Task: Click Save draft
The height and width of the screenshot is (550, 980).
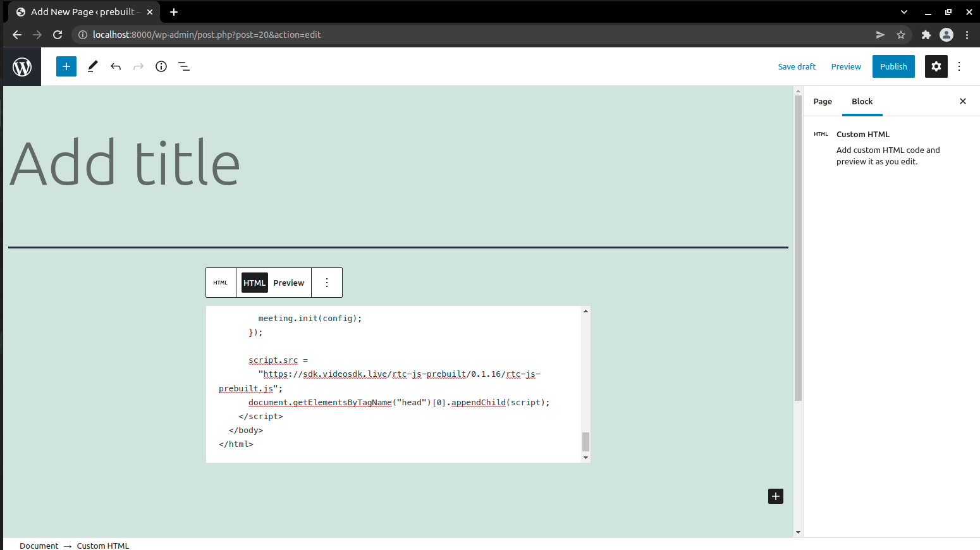Action: pyautogui.click(x=797, y=66)
